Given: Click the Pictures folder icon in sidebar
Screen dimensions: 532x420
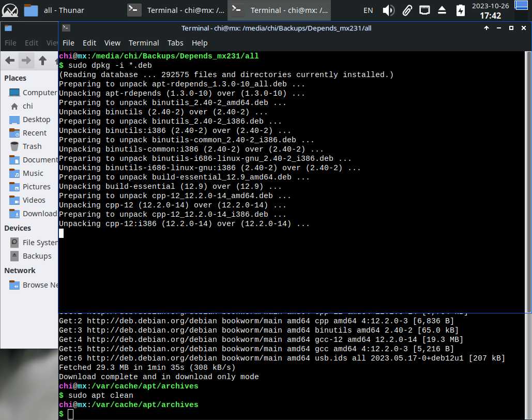Looking at the screenshot, I should point(14,186).
